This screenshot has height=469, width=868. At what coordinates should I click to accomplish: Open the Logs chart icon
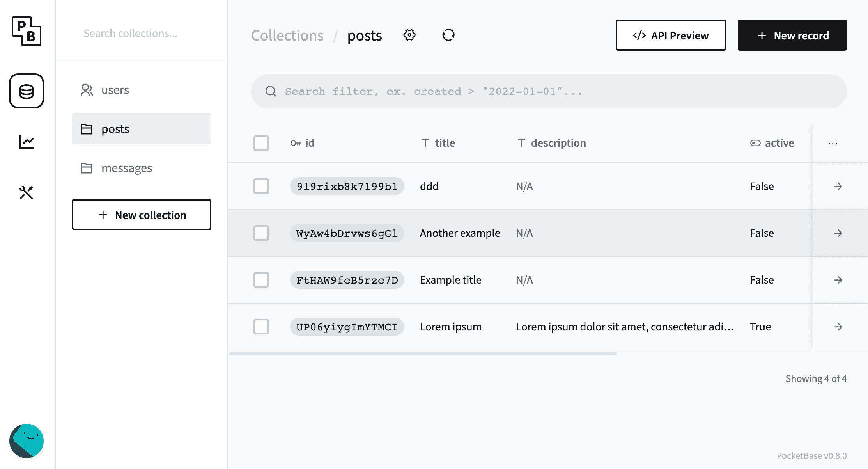[27, 142]
